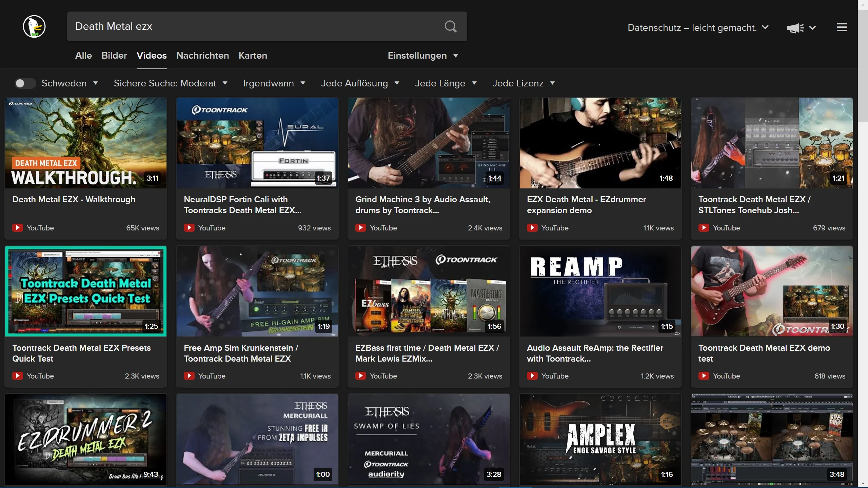This screenshot has width=868, height=488.
Task: Click YouTube icon under Free Amp Sim Krunkenstein
Action: [x=189, y=376]
